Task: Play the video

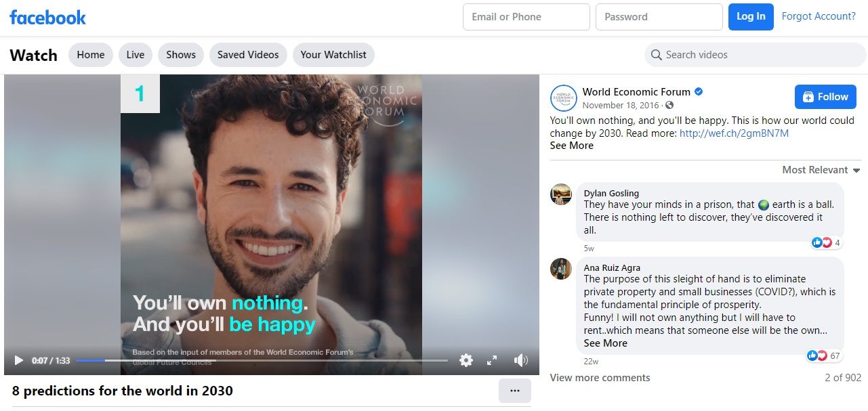Action: pos(19,360)
